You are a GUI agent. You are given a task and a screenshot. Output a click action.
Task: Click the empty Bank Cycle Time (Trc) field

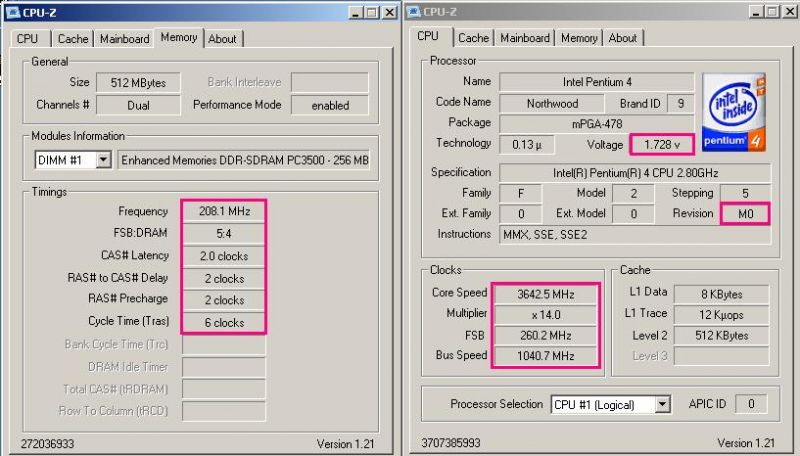[x=224, y=345]
